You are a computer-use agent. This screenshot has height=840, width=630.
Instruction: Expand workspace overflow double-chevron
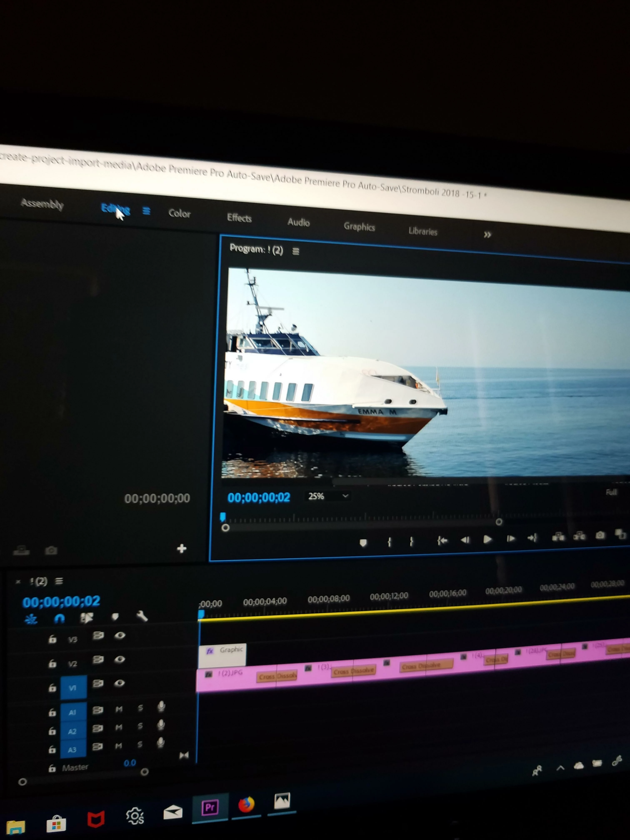pyautogui.click(x=487, y=235)
